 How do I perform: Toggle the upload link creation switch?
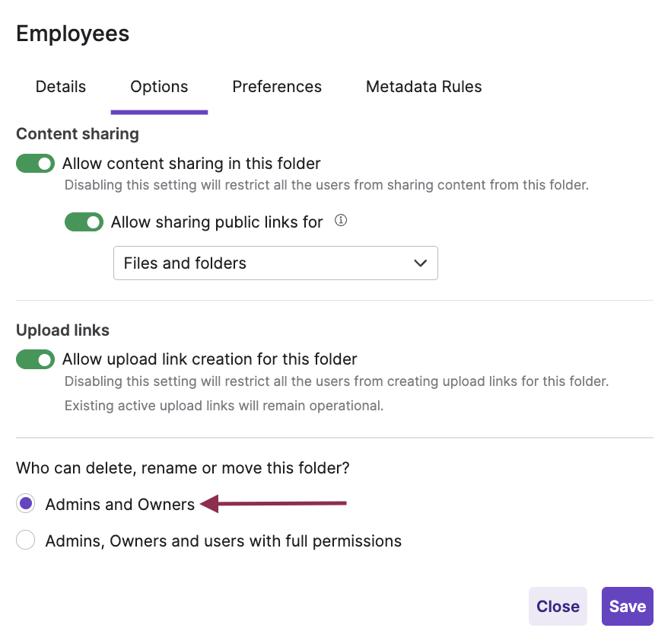click(36, 359)
